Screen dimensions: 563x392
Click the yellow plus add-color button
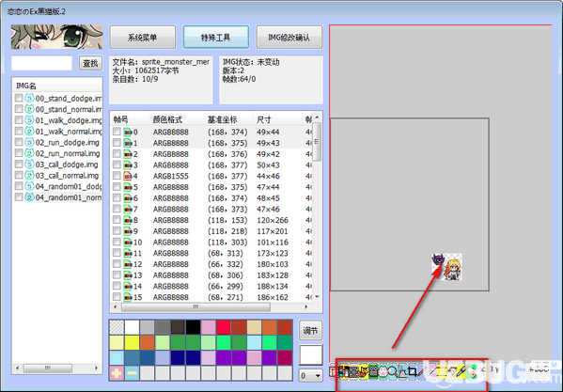pos(117,373)
